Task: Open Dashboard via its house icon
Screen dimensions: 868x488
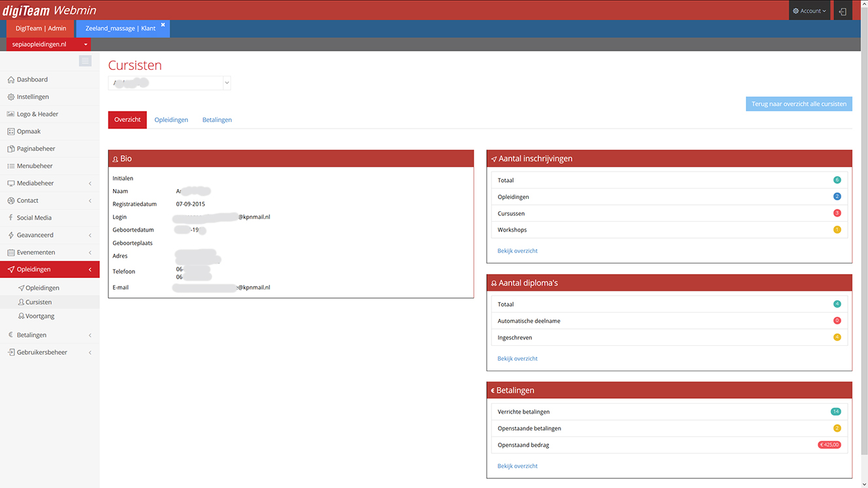Action: click(x=10, y=80)
